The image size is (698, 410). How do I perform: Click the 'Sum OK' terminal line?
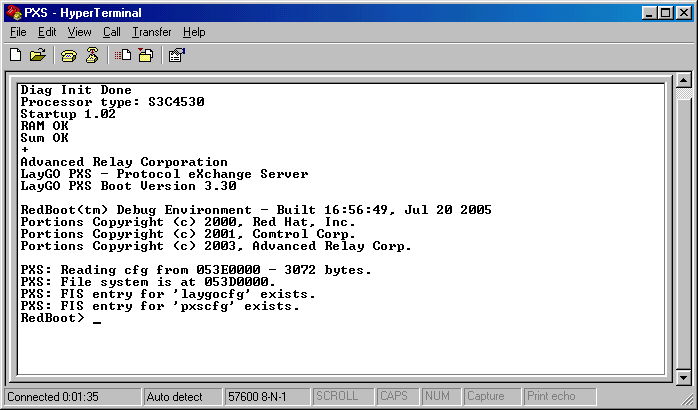(x=45, y=138)
